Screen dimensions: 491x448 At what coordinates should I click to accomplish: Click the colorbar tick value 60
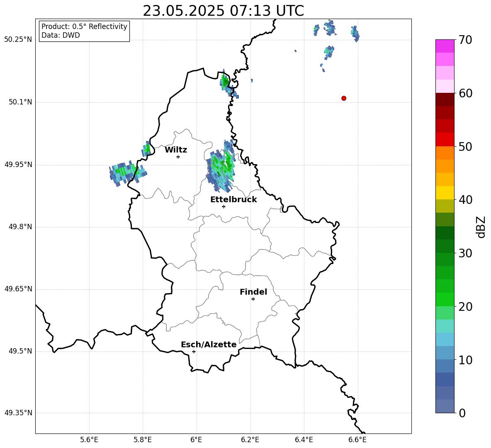[x=465, y=93]
